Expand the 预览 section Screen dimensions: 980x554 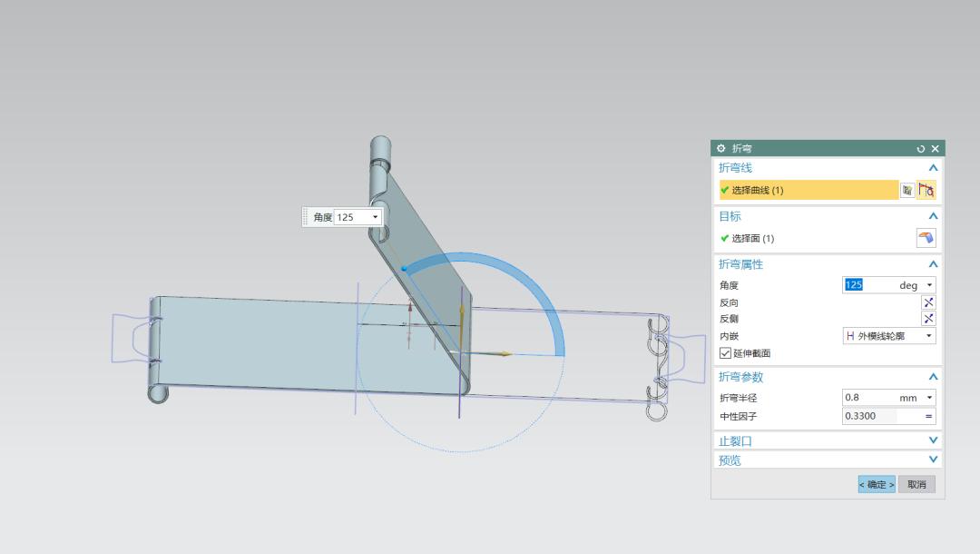click(x=933, y=460)
